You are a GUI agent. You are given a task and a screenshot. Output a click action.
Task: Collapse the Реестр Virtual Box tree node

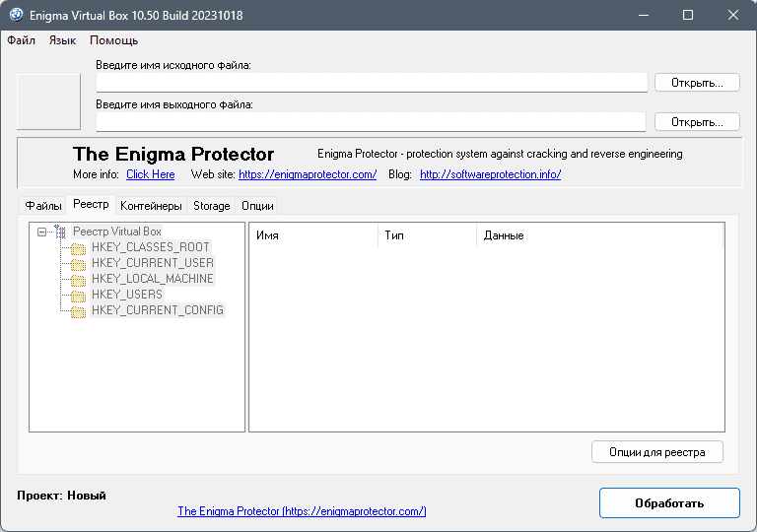[x=42, y=233]
